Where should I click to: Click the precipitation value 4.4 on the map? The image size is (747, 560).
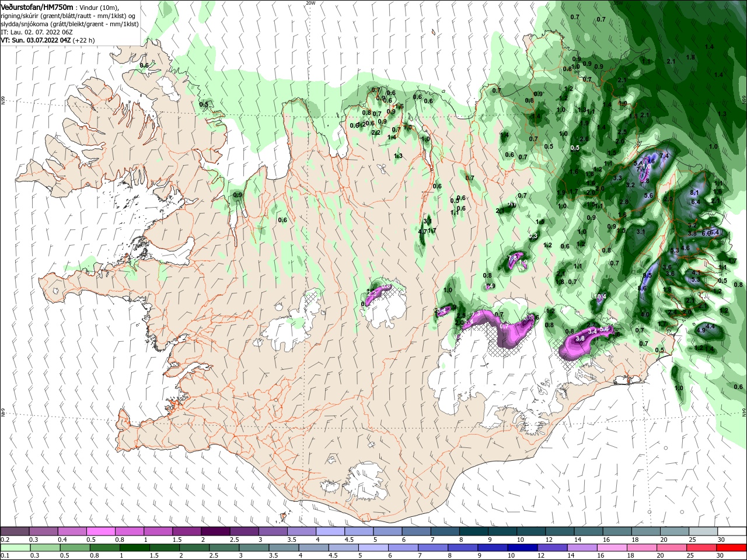click(710, 326)
